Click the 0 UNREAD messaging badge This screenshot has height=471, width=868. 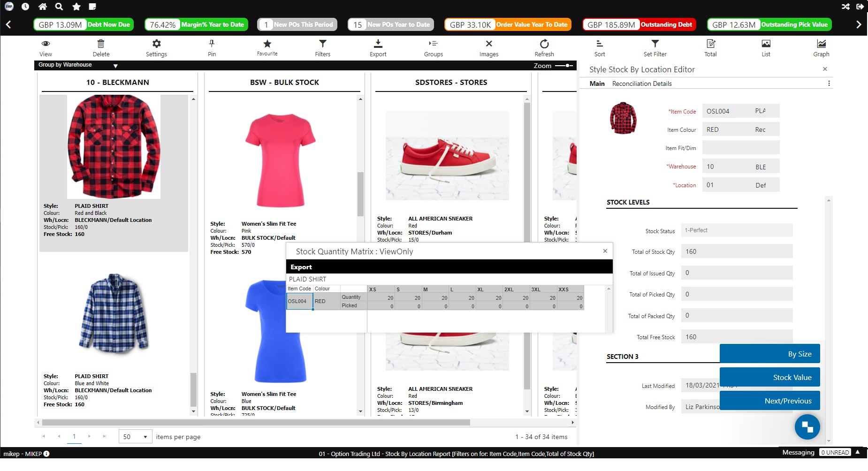(835, 453)
